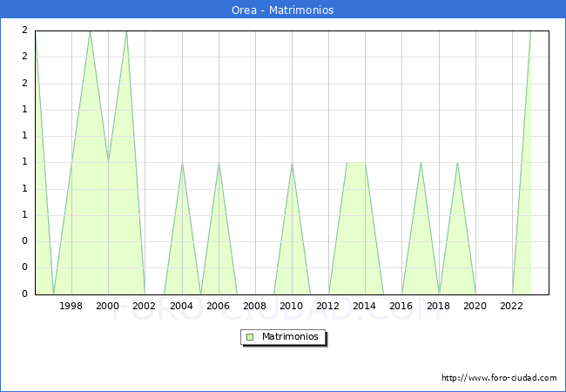Select the 2008 x-axis label
The image size is (566, 392).
tap(255, 306)
